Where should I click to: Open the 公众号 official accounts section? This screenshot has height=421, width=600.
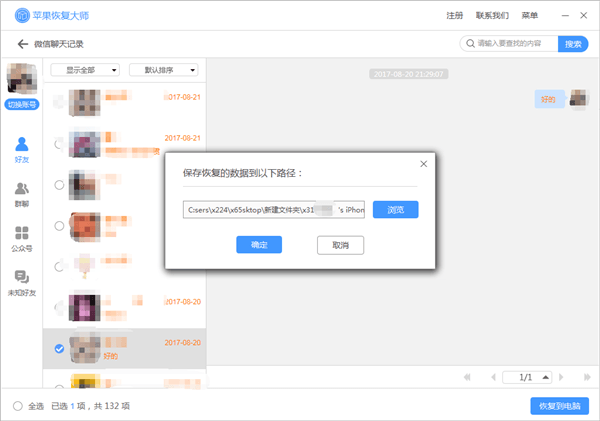tap(22, 239)
